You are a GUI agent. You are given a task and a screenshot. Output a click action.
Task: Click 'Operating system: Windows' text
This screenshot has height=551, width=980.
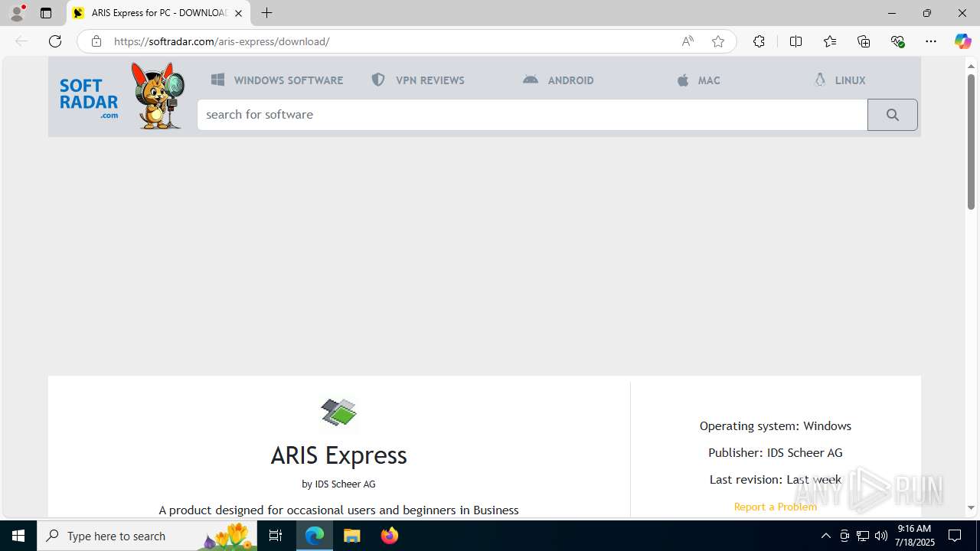(x=776, y=425)
